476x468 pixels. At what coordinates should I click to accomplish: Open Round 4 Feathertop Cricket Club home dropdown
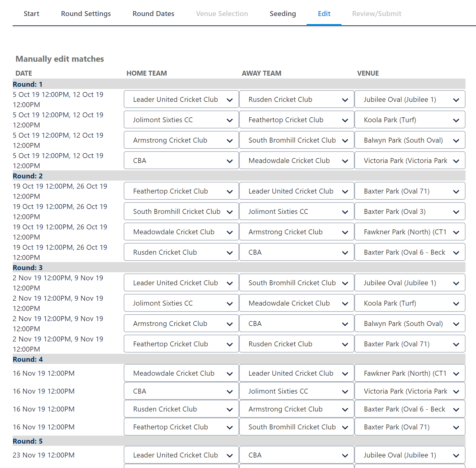click(181, 427)
